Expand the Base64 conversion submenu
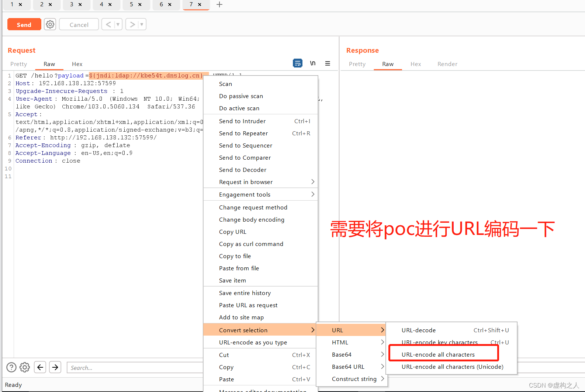The image size is (585, 392). point(352,355)
